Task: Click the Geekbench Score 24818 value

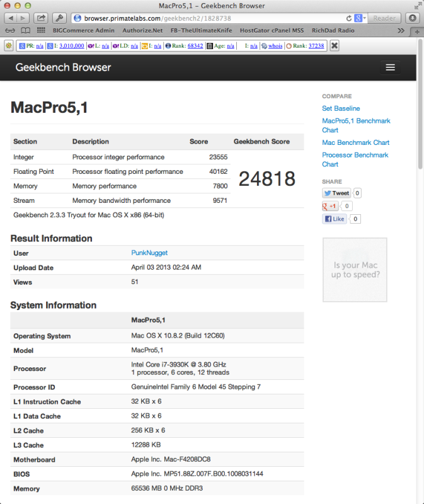Action: click(266, 179)
